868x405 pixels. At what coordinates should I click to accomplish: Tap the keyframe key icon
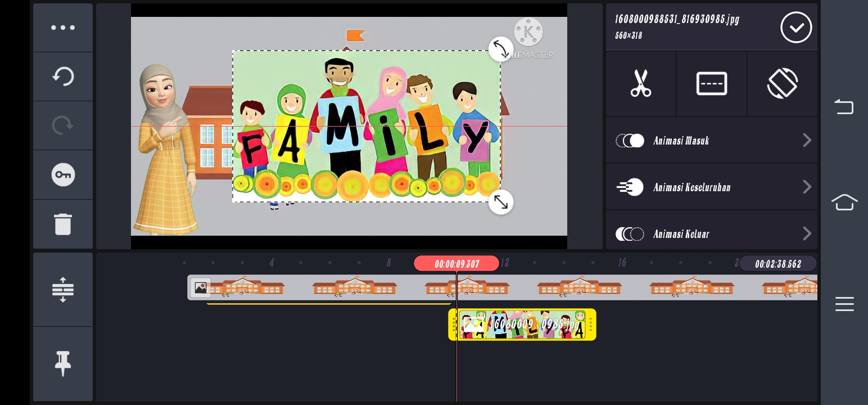(63, 175)
